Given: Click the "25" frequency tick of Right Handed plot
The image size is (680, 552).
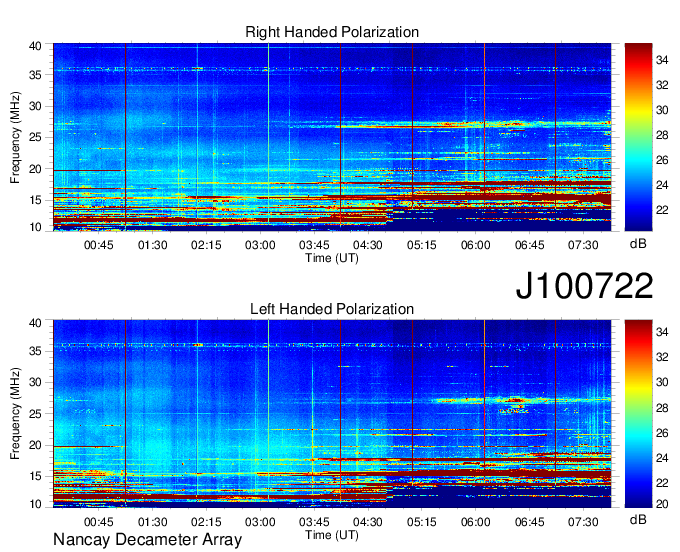Looking at the screenshot, I should coord(35,137).
